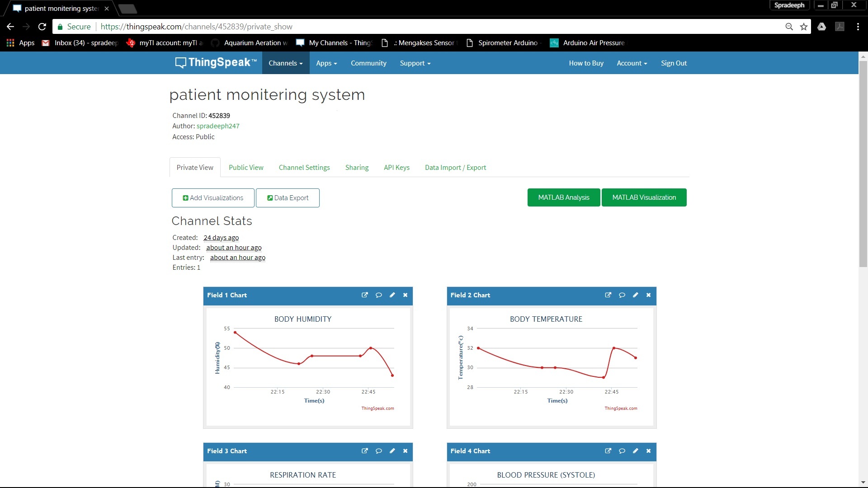Open Mengakses Sensor bookmark
868x488 pixels.
pyautogui.click(x=420, y=43)
